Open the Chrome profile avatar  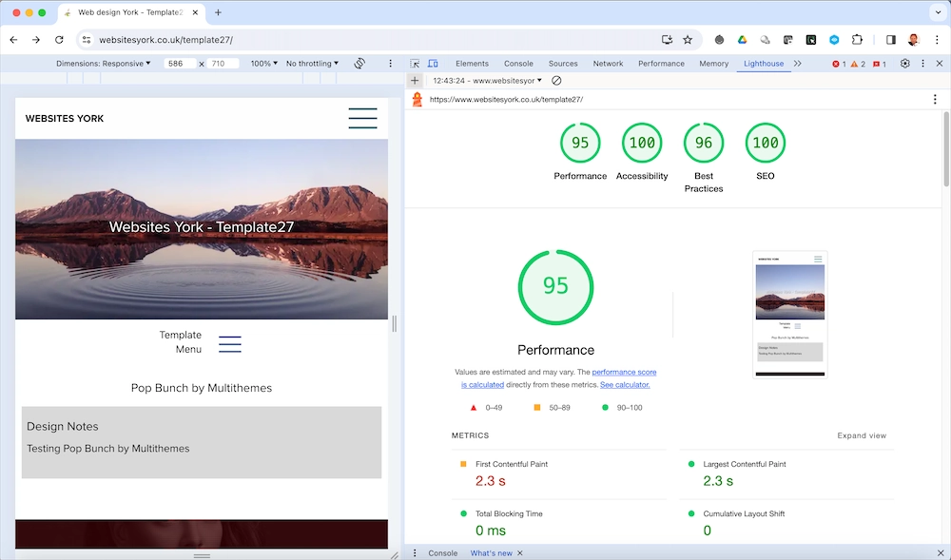[914, 40]
